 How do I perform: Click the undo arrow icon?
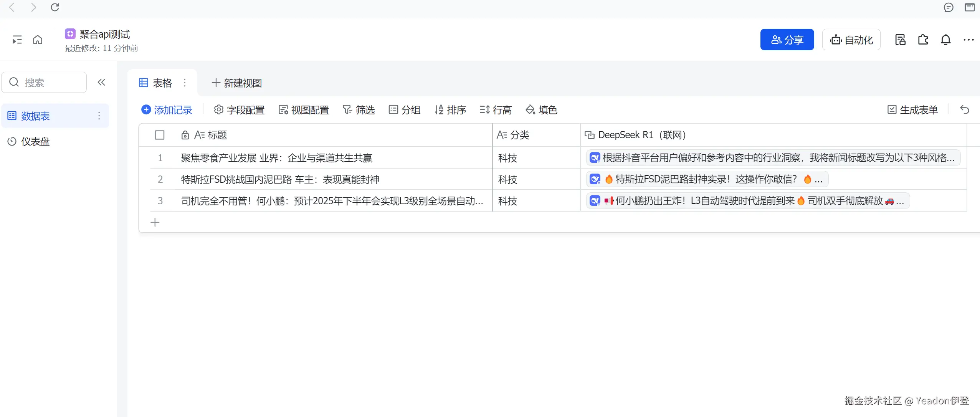click(x=965, y=110)
